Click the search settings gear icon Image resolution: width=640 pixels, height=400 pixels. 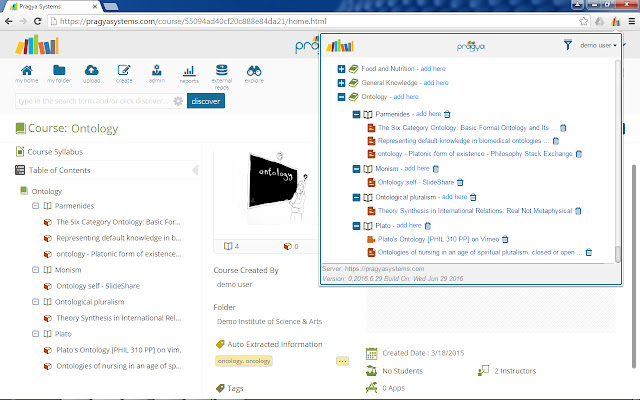click(178, 101)
